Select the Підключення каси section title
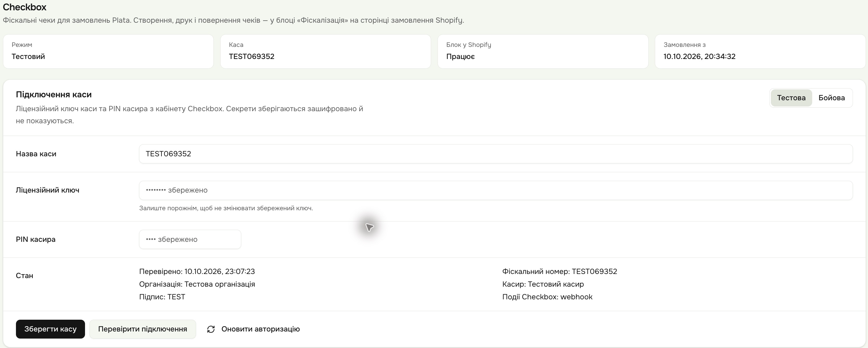Image resolution: width=868 pixels, height=348 pixels. point(53,95)
